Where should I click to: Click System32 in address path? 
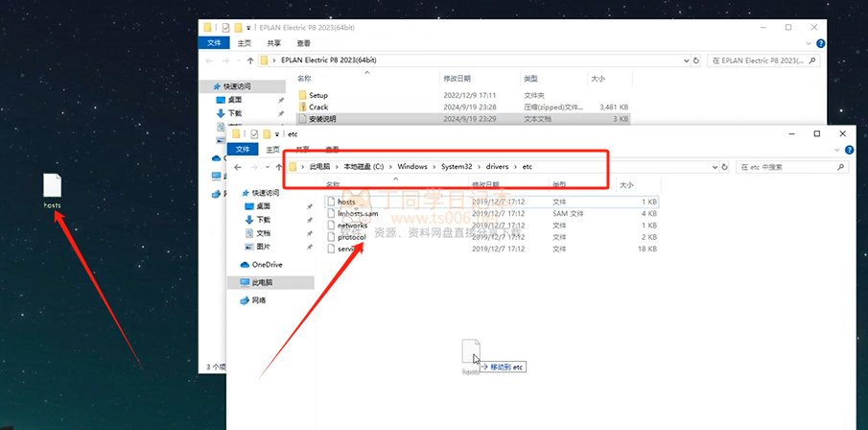point(457,166)
